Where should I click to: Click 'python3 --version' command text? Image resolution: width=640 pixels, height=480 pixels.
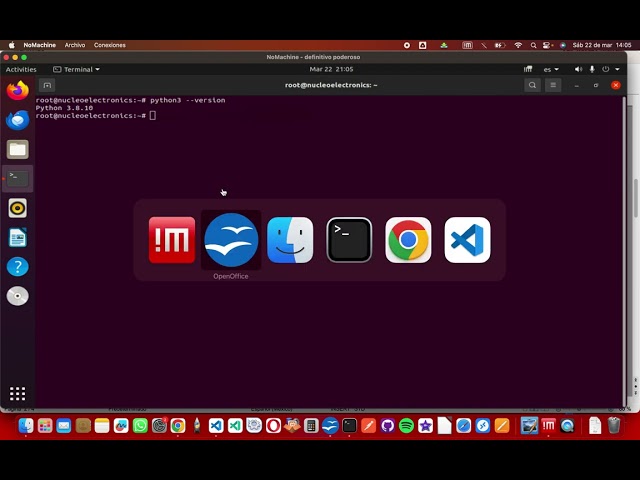pos(188,100)
